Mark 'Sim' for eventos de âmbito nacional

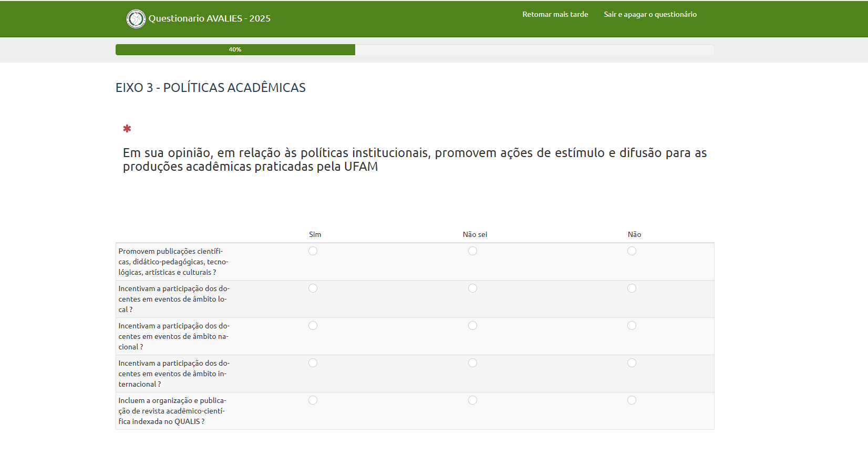313,326
